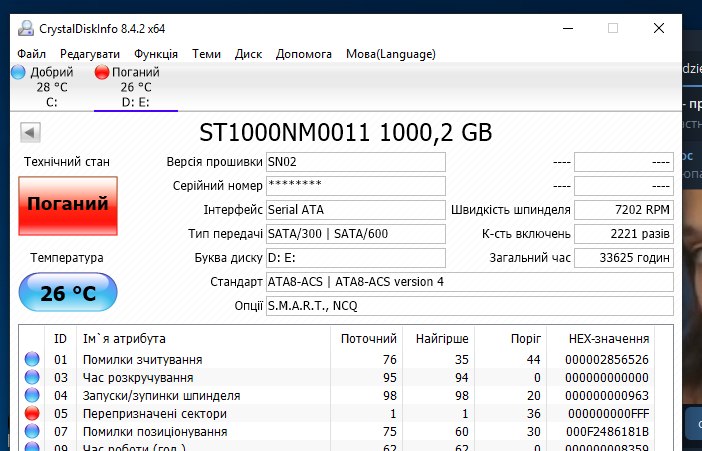Screen dimensions: 702x451
Task: Go to previous disk with left arrow
Action: [30, 133]
